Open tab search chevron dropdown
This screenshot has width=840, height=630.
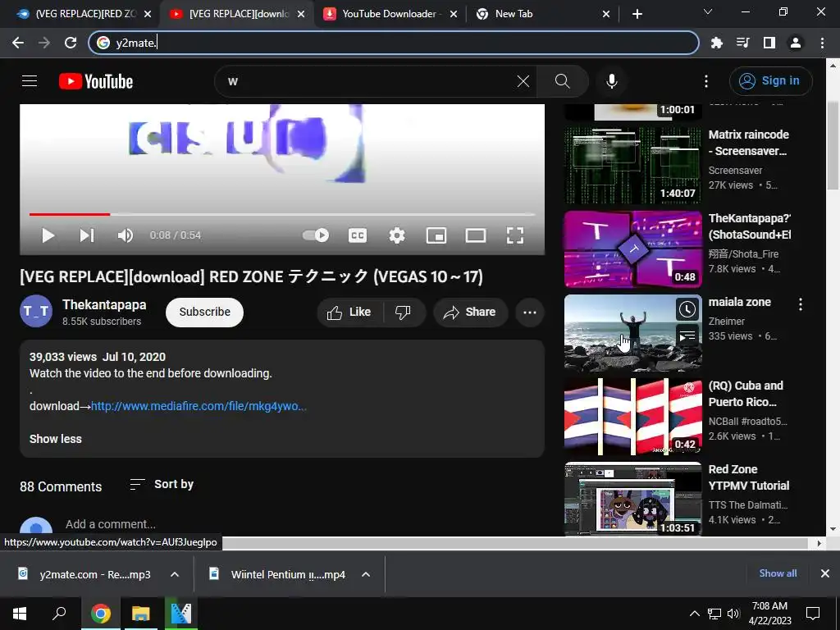[708, 11]
